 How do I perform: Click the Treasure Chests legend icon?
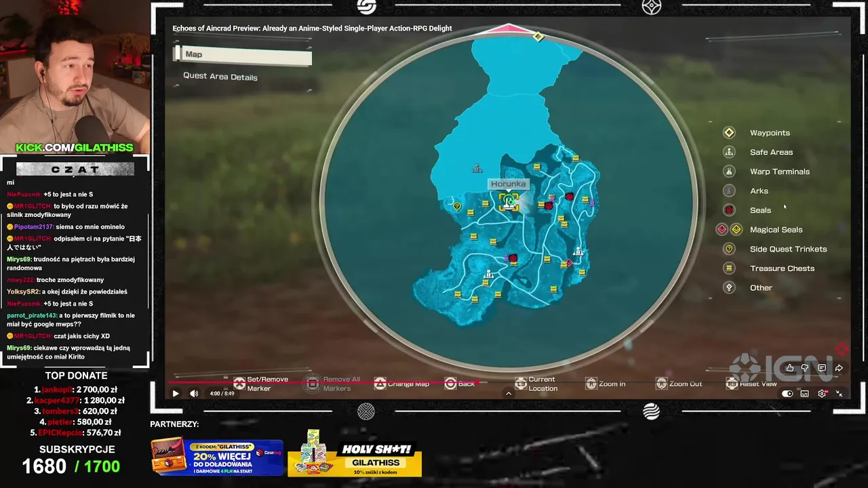729,268
